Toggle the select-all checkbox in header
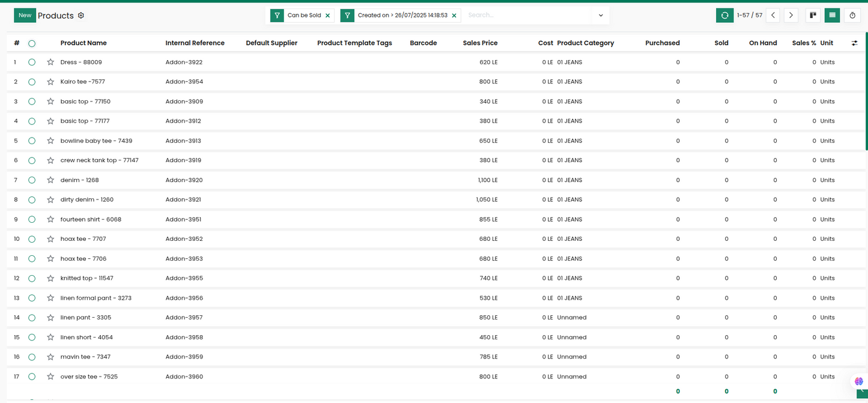 32,43
